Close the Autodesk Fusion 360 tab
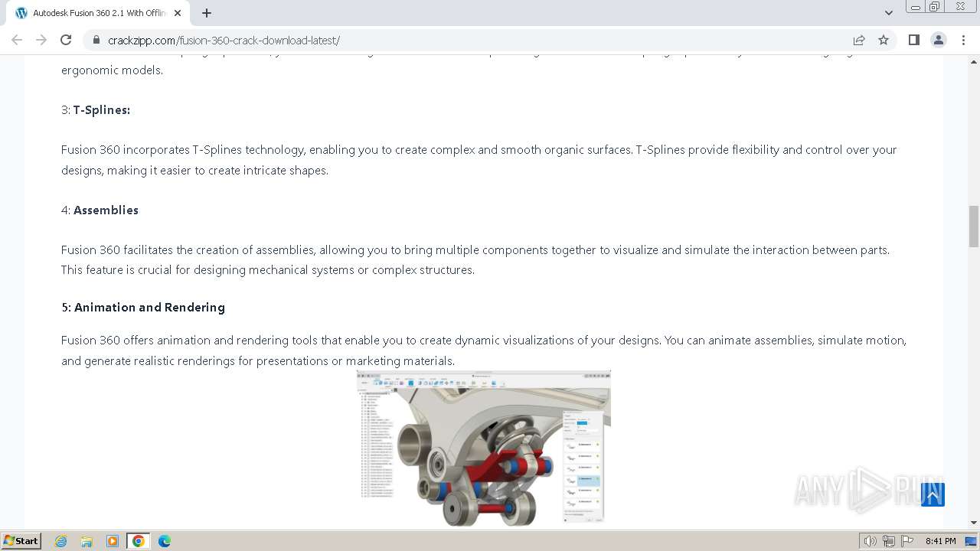Image resolution: width=980 pixels, height=551 pixels. click(x=178, y=13)
